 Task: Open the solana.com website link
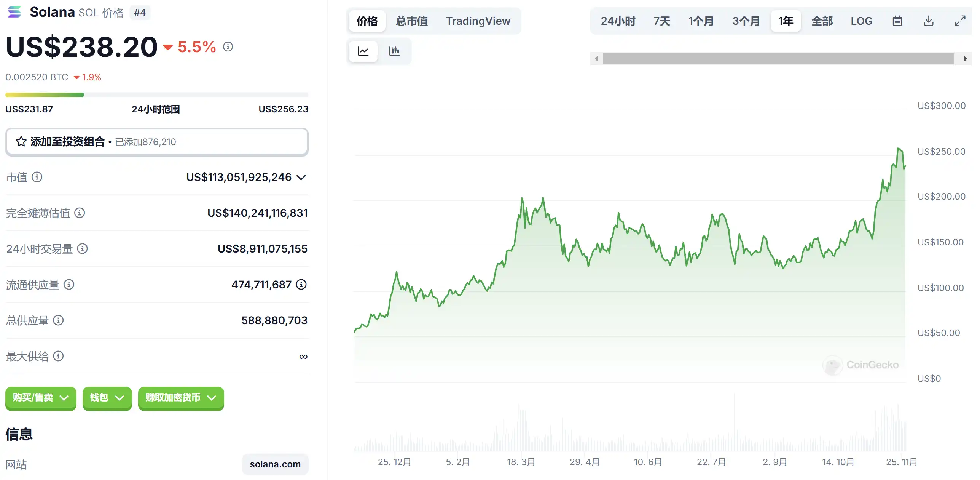coord(275,464)
